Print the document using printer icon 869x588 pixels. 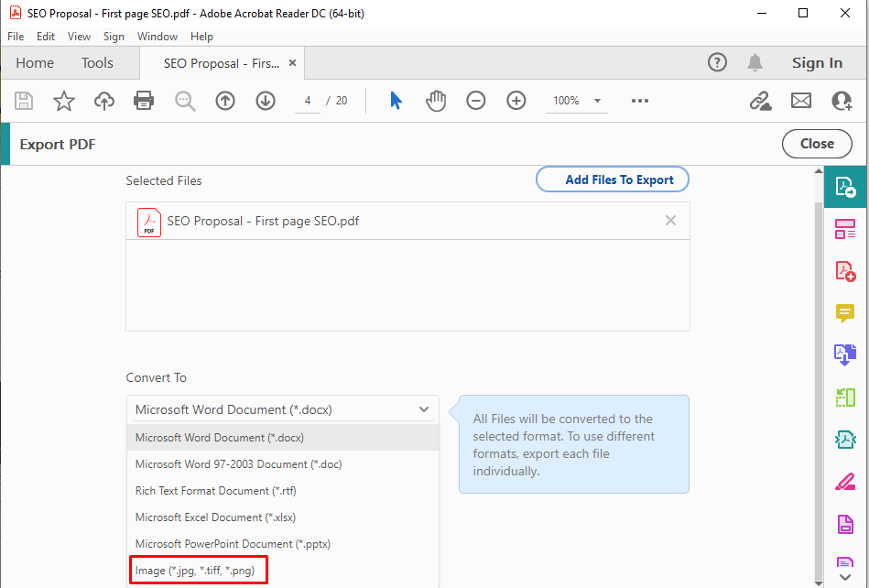[144, 101]
